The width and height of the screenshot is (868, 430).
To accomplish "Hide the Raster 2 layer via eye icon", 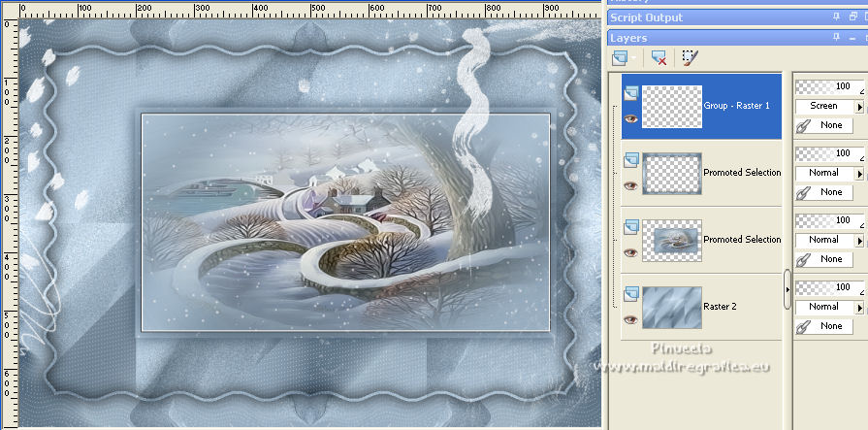I will 631,319.
